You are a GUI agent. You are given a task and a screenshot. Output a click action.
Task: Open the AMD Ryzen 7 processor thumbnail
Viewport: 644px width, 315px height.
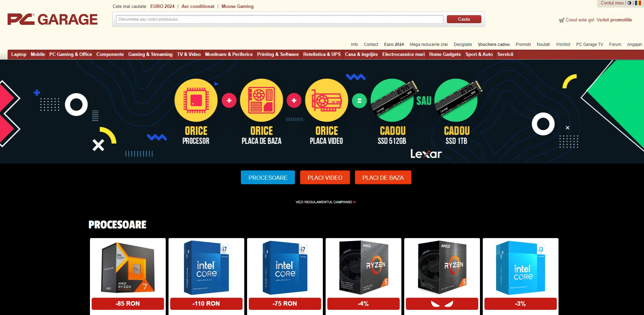tap(128, 267)
